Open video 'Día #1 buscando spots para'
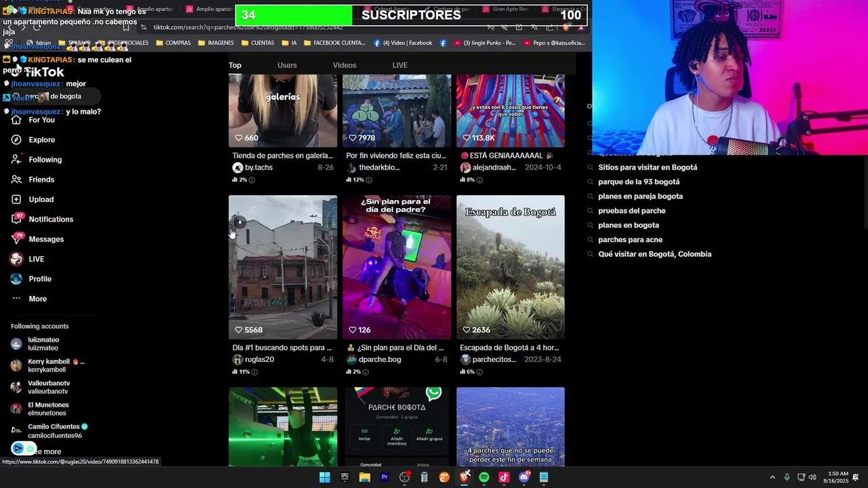This screenshot has width=868, height=488. (x=283, y=267)
